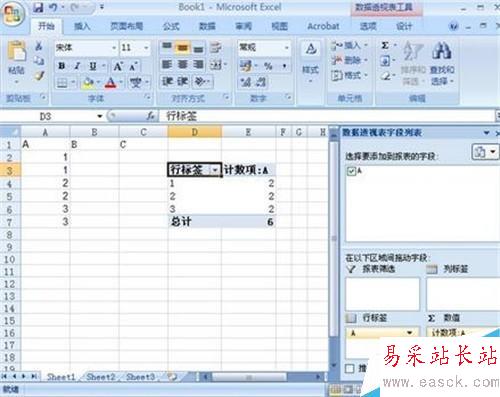
Task: Toggle Bold formatting
Action: 62,66
